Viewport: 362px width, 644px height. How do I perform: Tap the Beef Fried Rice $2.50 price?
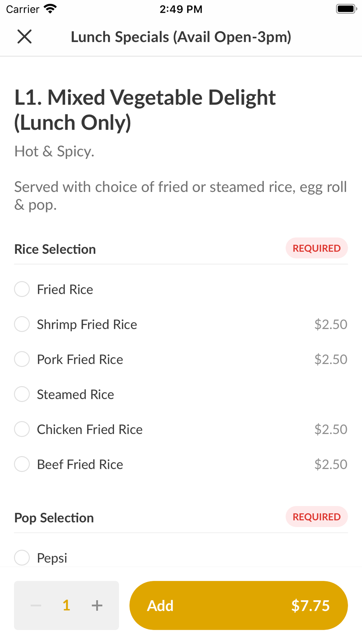coord(331,464)
